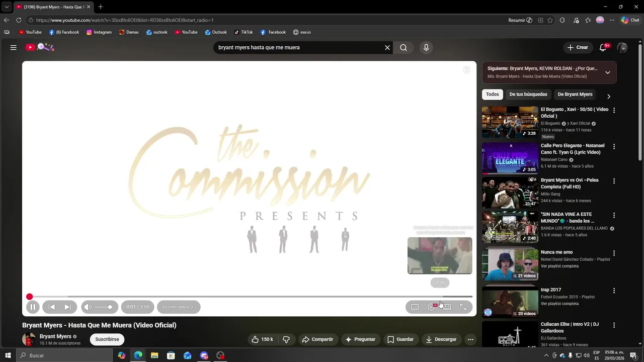Select the Todos filter chip

(x=493, y=95)
